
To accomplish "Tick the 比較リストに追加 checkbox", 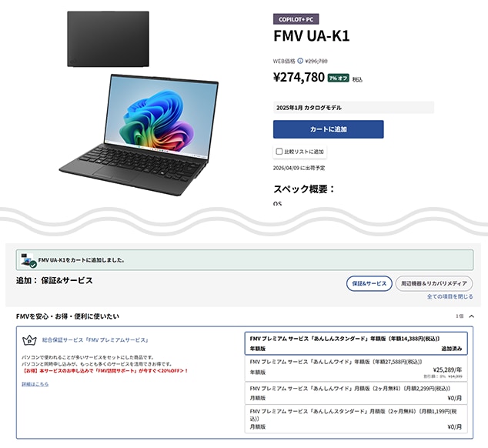I will (279, 152).
